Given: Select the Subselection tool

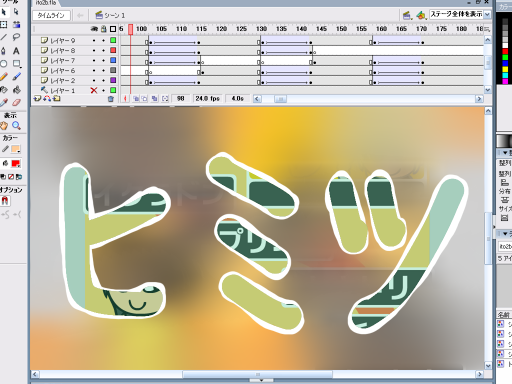Looking at the screenshot, I should point(16,12).
